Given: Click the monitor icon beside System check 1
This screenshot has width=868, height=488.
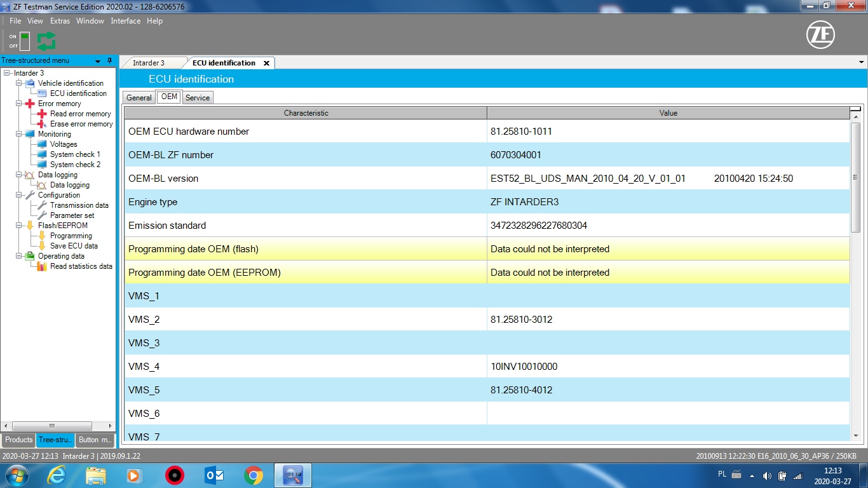Looking at the screenshot, I should point(42,154).
